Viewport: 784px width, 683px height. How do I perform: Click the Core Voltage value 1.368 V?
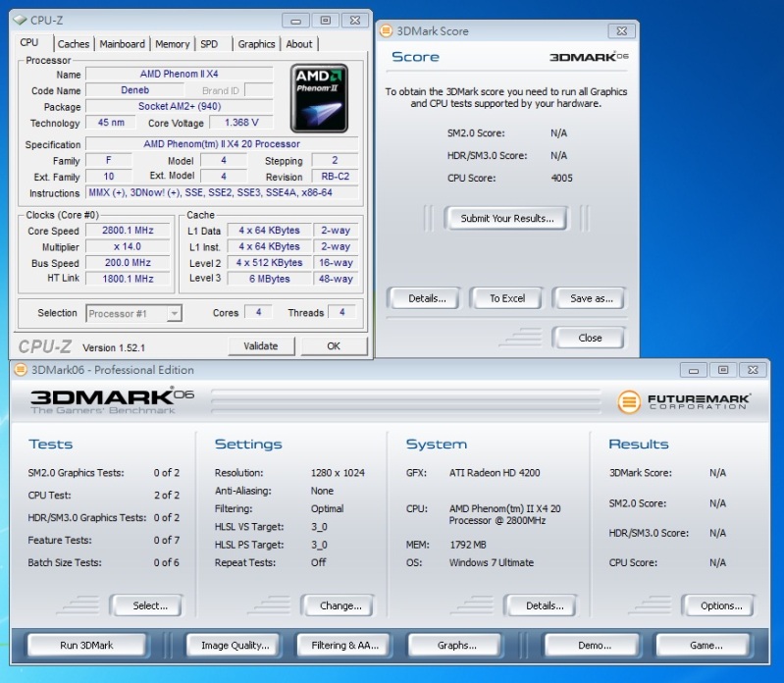[x=241, y=123]
